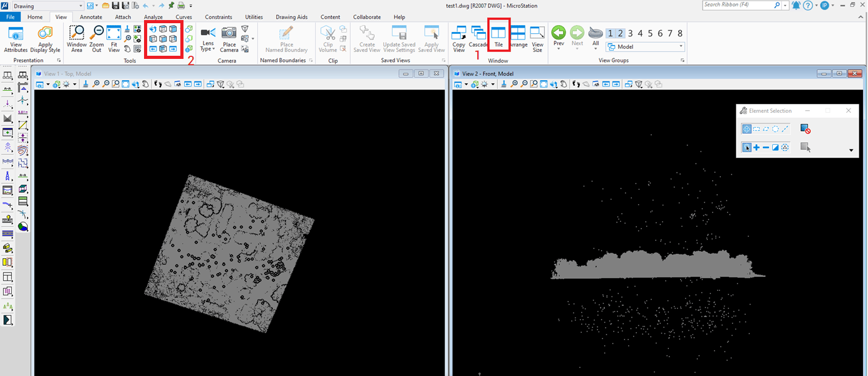Open View Attributes in Presentation group
Viewport: 868px width, 376px height.
16,39
